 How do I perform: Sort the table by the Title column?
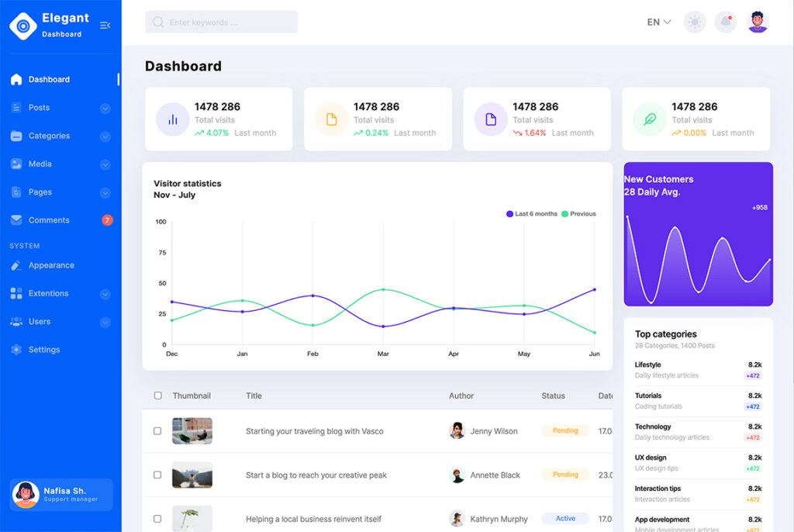(254, 396)
